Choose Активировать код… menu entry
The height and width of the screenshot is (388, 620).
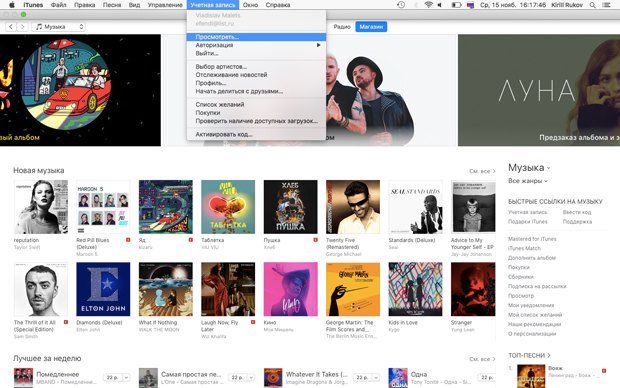(256, 134)
